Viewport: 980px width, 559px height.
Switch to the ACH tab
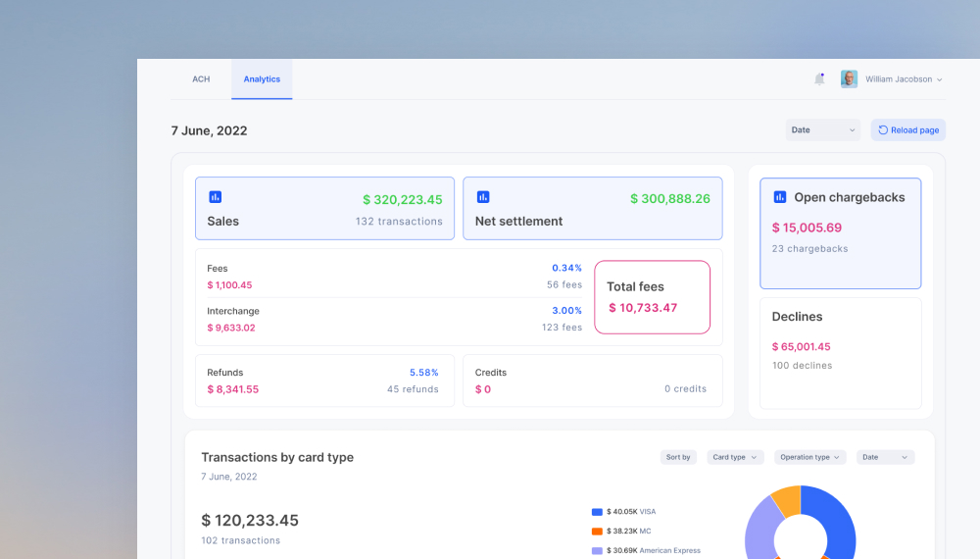click(x=201, y=78)
